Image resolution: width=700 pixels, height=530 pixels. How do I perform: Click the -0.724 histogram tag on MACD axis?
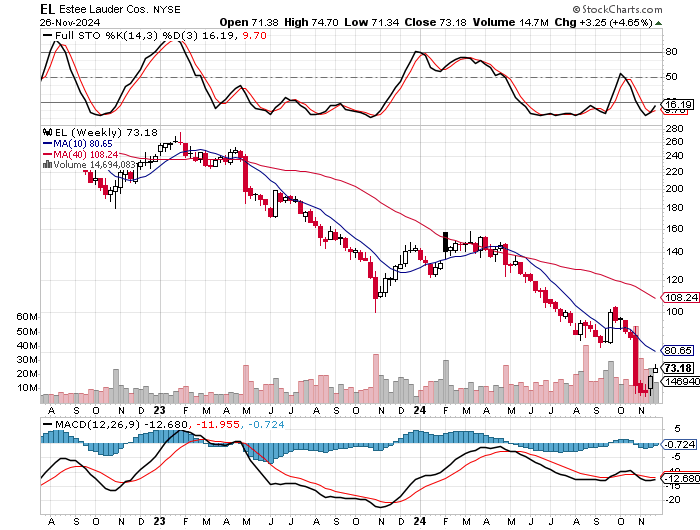pos(679,444)
